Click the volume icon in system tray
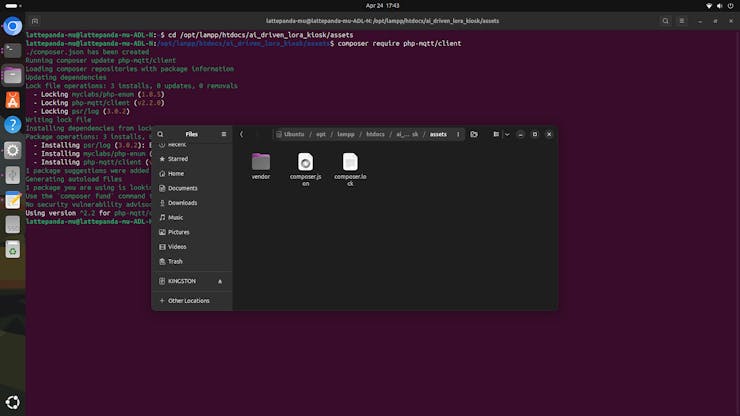740x416 pixels. tap(719, 6)
